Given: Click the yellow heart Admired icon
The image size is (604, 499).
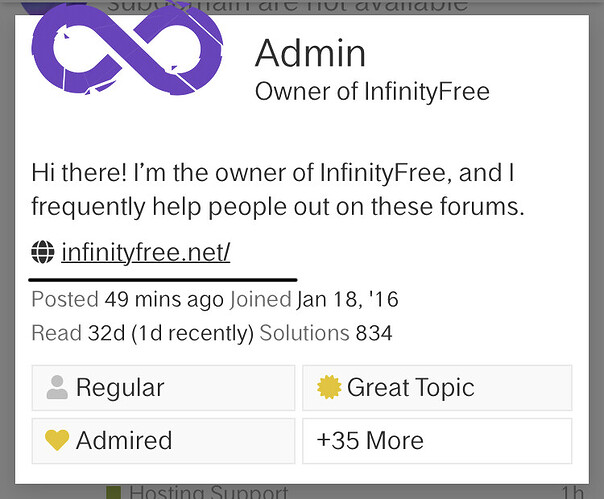Looking at the screenshot, I should (x=57, y=440).
